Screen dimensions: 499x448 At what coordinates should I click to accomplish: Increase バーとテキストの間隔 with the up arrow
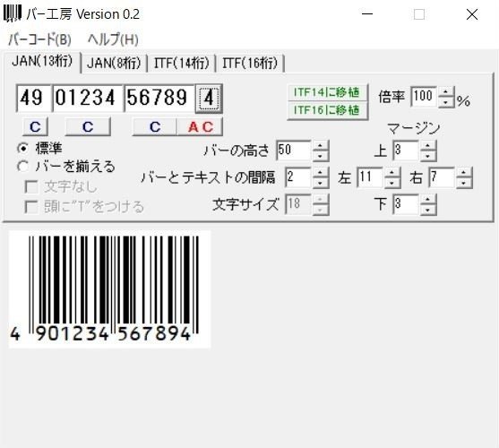pyautogui.click(x=321, y=172)
